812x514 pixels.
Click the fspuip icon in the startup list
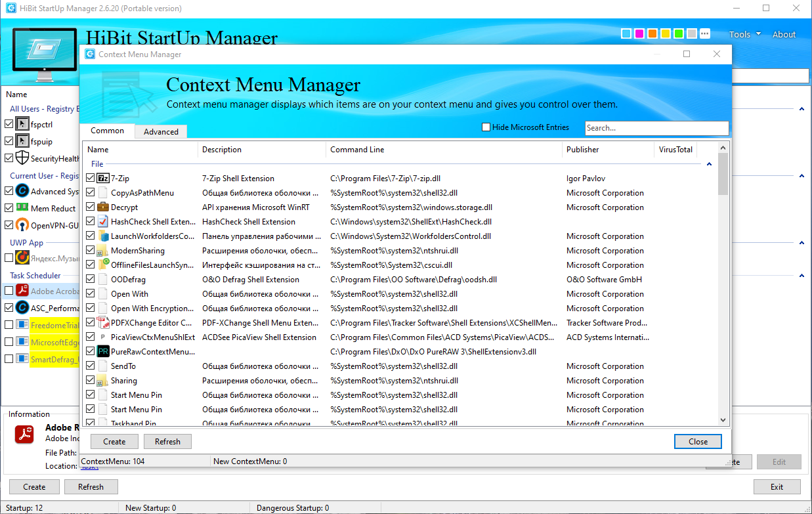pyautogui.click(x=22, y=141)
